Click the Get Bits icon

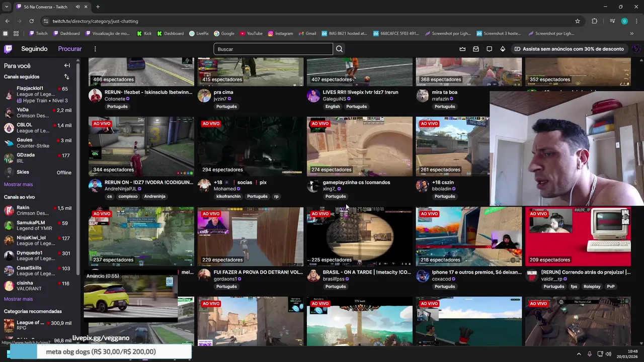503,49
